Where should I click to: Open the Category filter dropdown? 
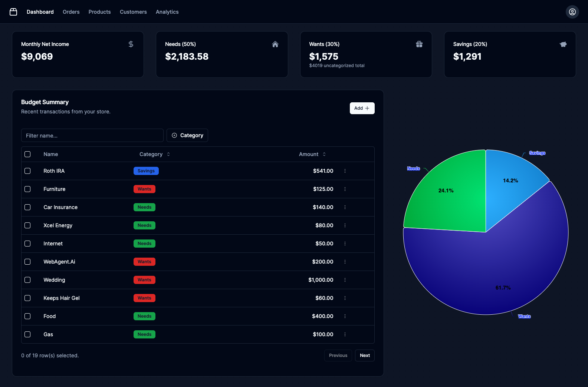click(x=187, y=135)
